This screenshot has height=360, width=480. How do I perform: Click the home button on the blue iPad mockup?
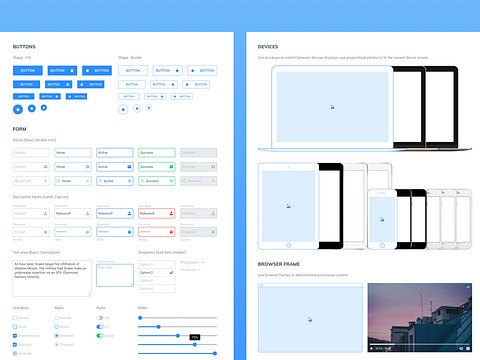(288, 246)
